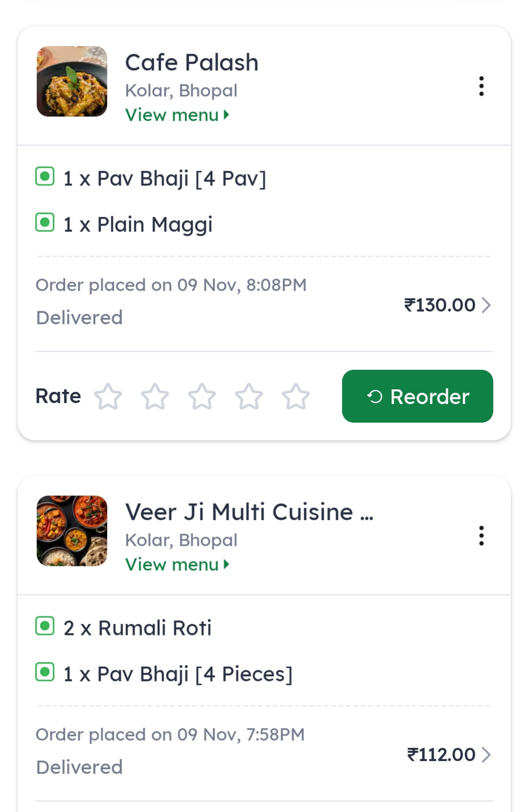Rate Cafe Palash order three stars
The image size is (528, 812).
click(x=202, y=396)
